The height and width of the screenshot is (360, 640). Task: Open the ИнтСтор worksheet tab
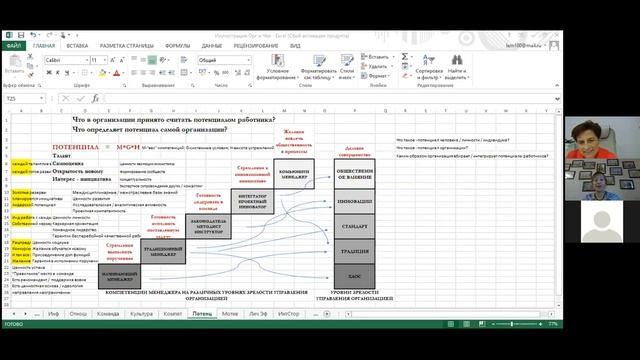tap(289, 313)
